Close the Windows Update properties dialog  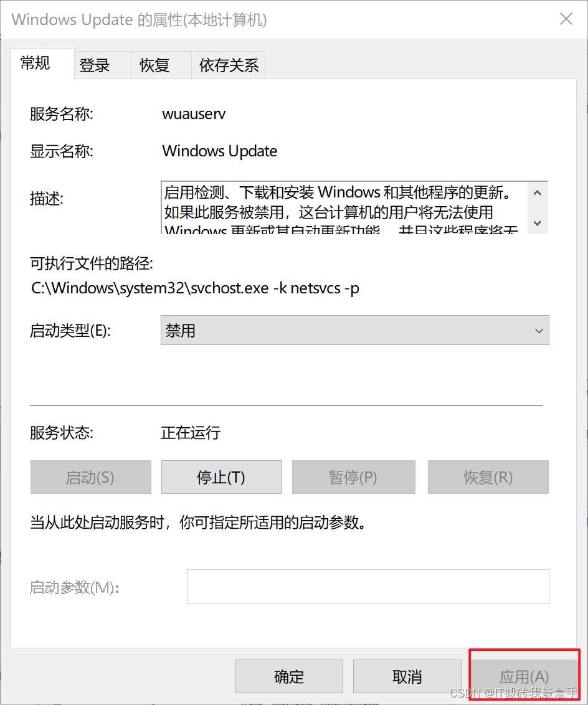point(566,19)
